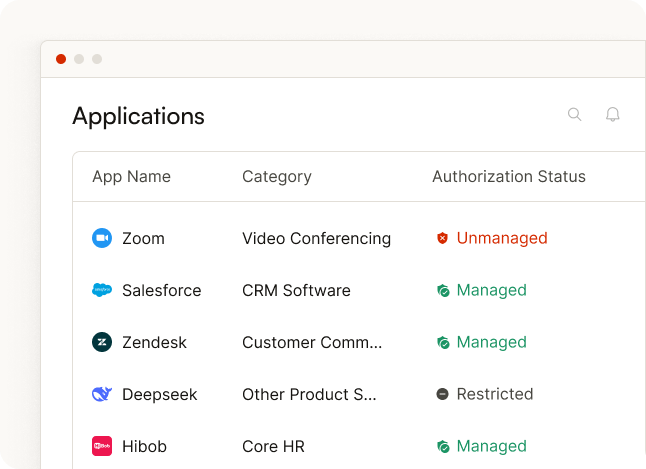Click the Other Product S... category cell
This screenshot has height=469, width=646.
click(309, 394)
